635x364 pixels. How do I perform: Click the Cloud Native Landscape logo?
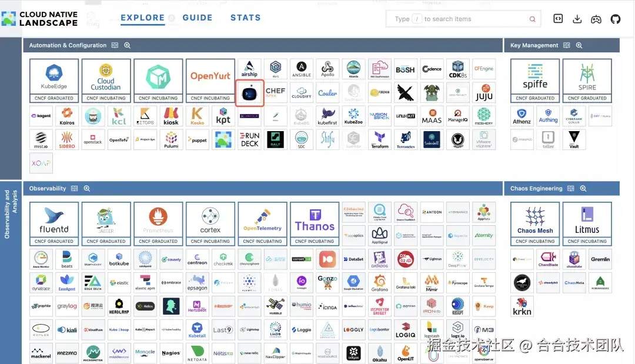pyautogui.click(x=40, y=19)
